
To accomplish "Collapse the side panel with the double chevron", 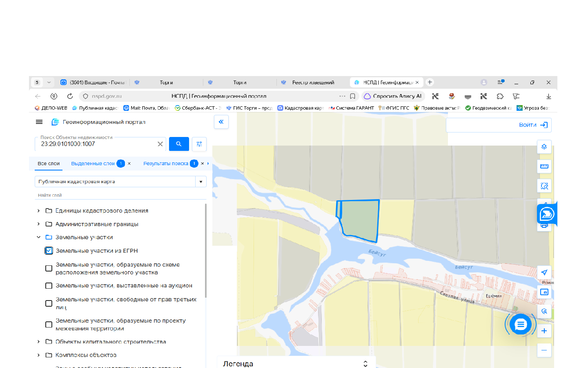I will [x=221, y=122].
